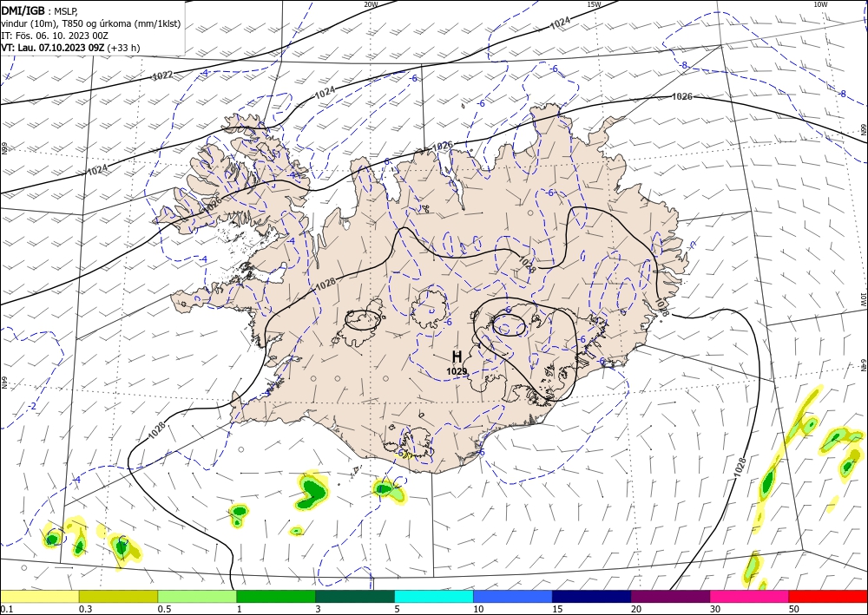Click the olive 0.3–0.5 legend swatch
The height and width of the screenshot is (615, 868).
pos(118,596)
